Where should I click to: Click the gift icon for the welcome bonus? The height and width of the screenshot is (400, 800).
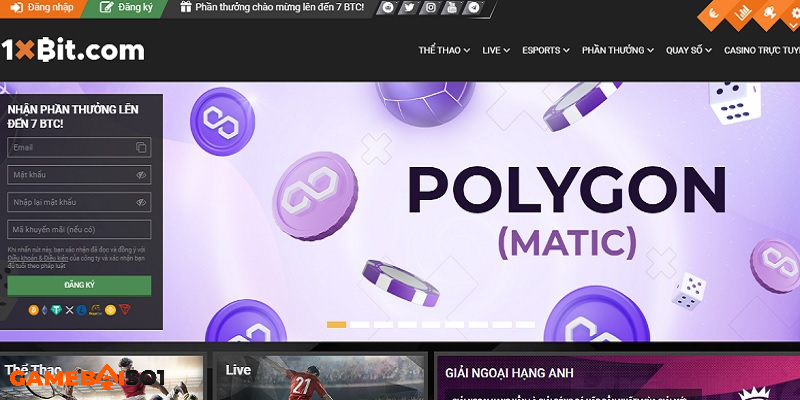185,8
